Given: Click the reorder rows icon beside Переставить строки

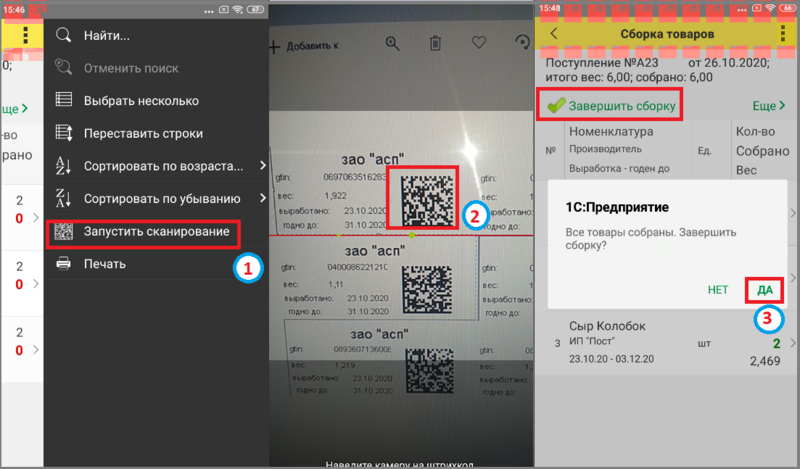Looking at the screenshot, I should tap(64, 133).
